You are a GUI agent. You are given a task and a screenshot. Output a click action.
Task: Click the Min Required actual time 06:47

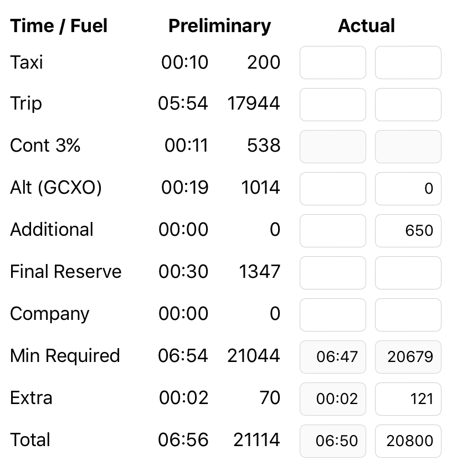pyautogui.click(x=332, y=357)
